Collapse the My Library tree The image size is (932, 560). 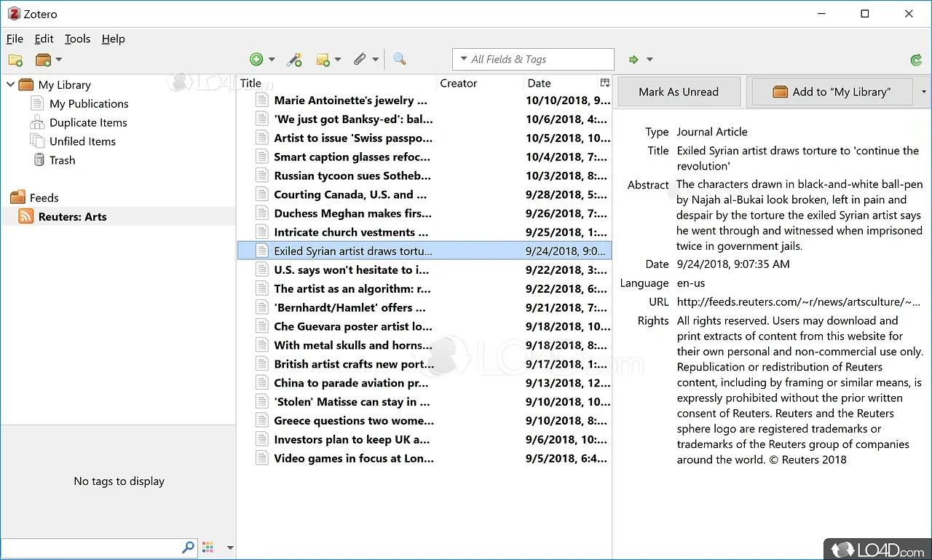[11, 84]
